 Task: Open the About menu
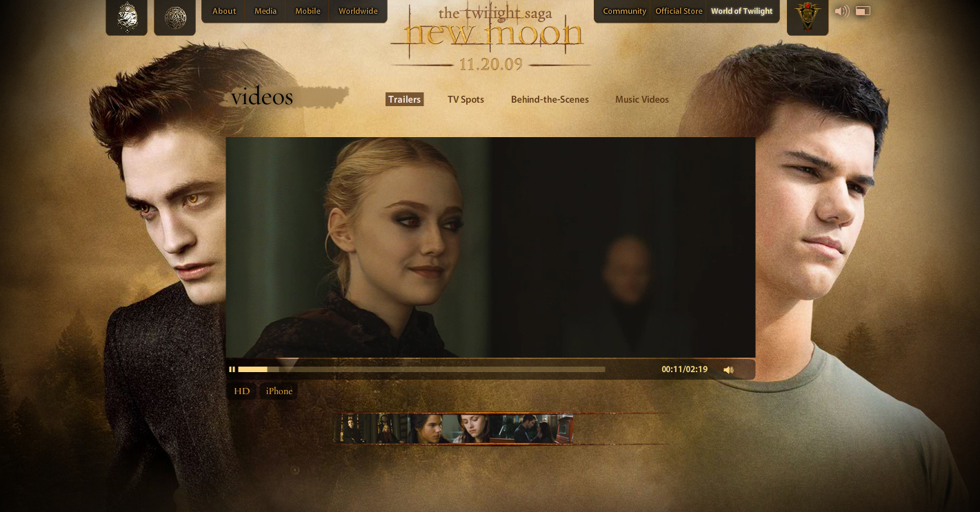coord(224,11)
